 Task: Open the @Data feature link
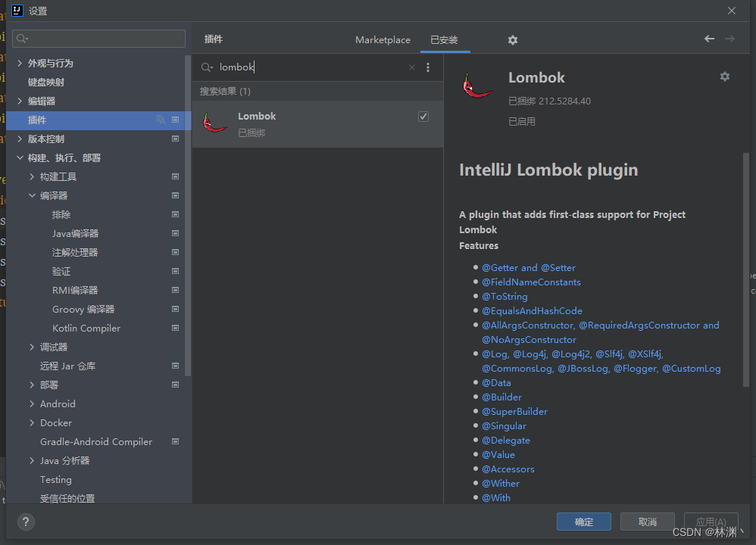[x=496, y=382]
